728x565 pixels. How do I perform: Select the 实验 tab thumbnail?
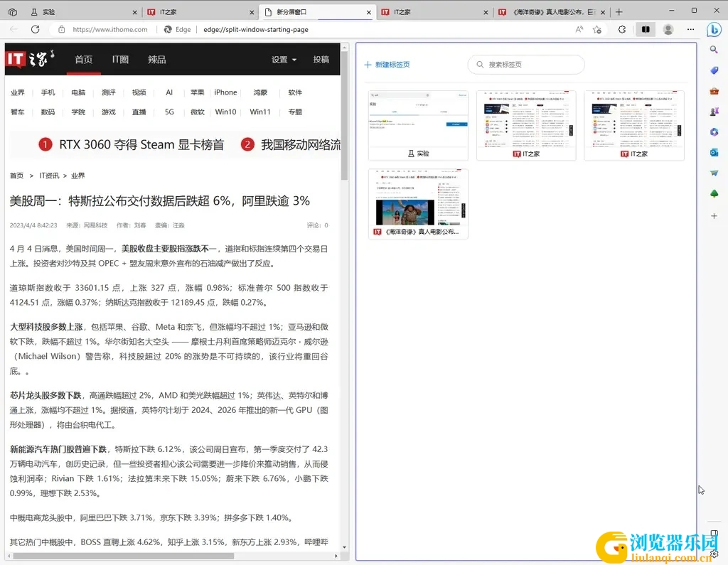[418, 126]
